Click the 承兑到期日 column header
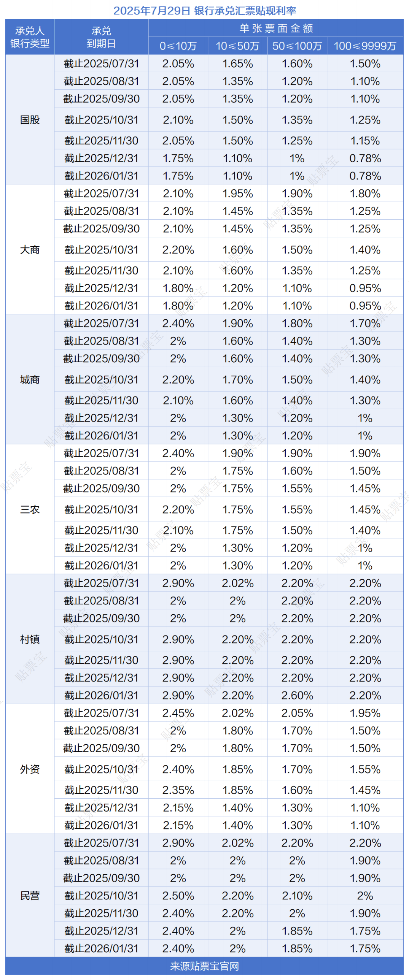This screenshot has height=980, width=409. pyautogui.click(x=101, y=37)
